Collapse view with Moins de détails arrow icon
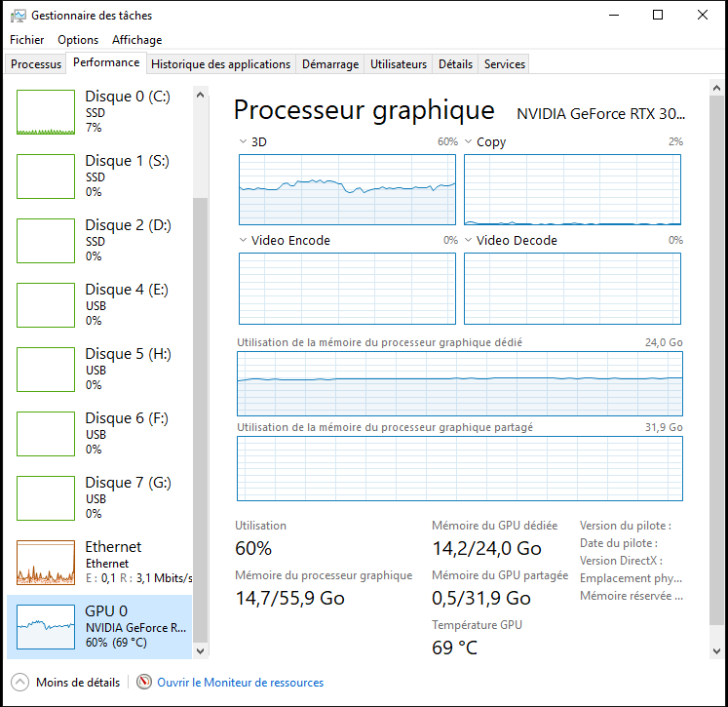Viewport: 728px width, 707px height. coord(19,683)
